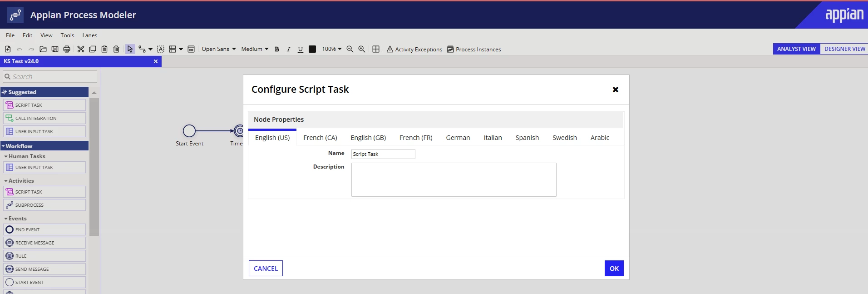Switch to Analyst View
868x294 pixels.
click(x=796, y=49)
